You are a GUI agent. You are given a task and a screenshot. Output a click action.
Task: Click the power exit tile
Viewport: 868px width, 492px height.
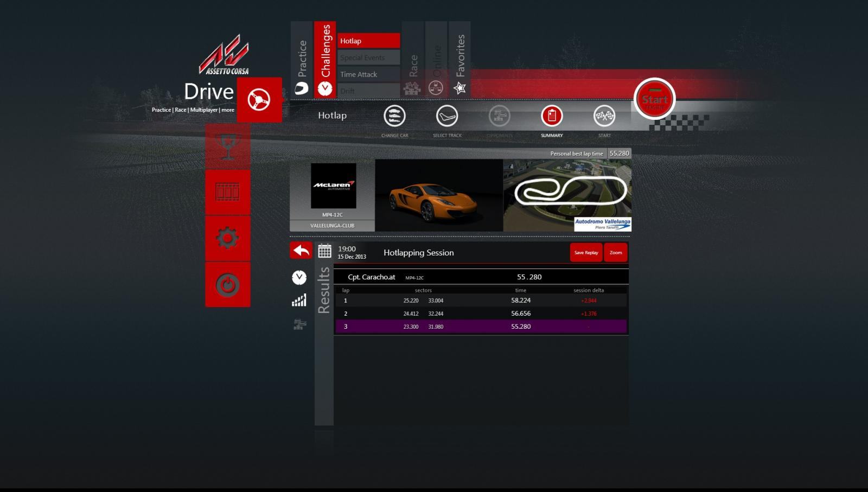228,285
